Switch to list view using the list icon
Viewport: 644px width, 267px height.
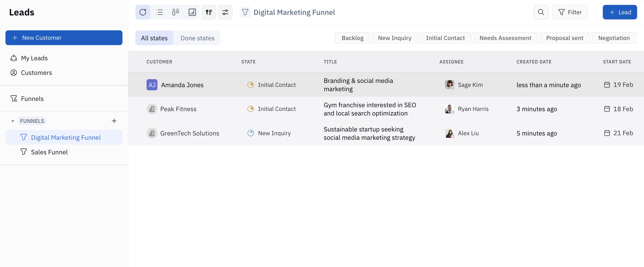(159, 12)
